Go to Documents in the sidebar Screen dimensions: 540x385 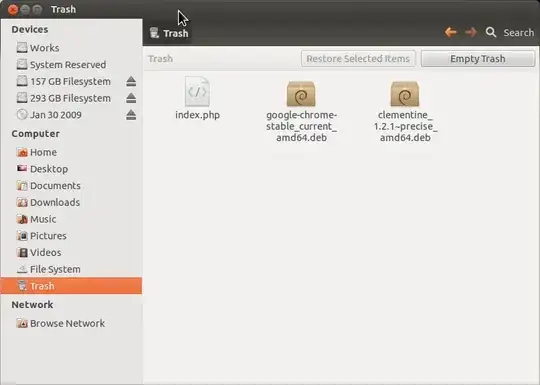(x=71, y=186)
